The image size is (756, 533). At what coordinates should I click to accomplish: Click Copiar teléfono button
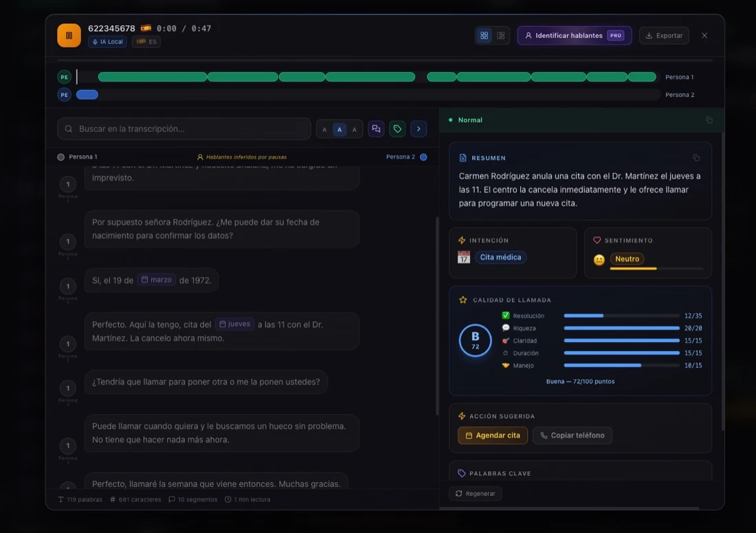(x=572, y=435)
